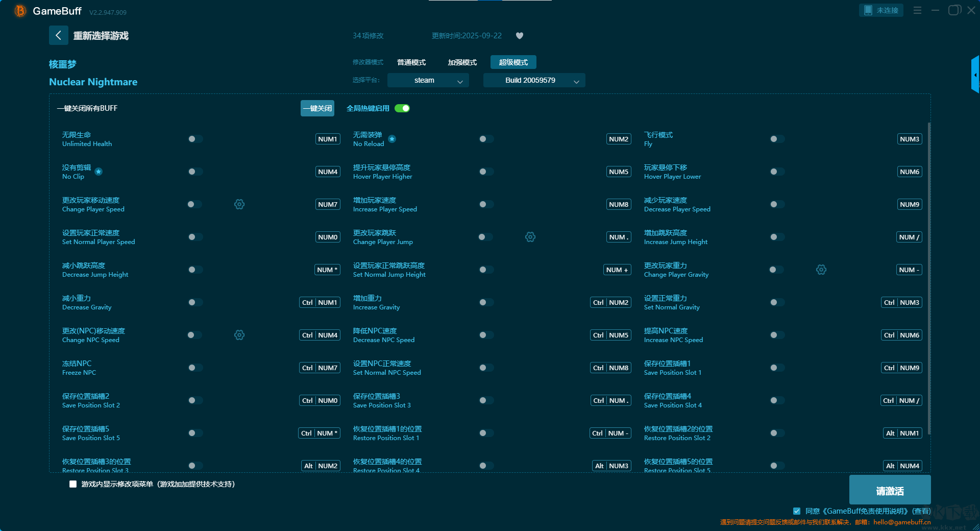Select 普通模式 trainer mode
The width and height of the screenshot is (980, 531).
(x=411, y=62)
